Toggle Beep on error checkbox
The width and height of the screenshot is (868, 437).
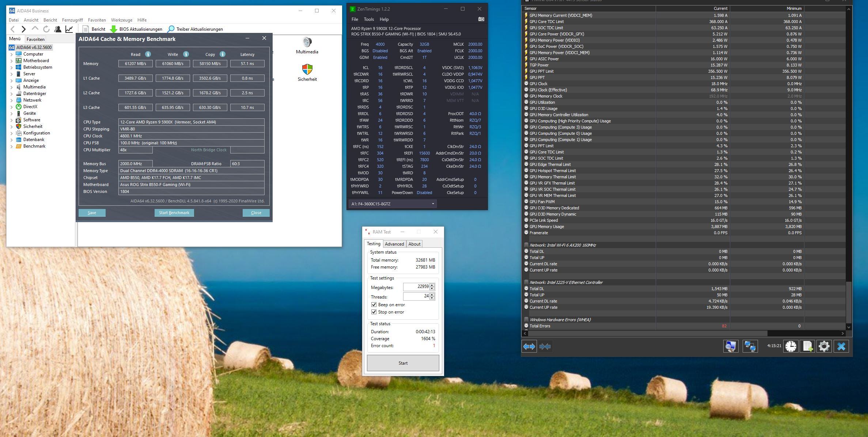coord(374,305)
